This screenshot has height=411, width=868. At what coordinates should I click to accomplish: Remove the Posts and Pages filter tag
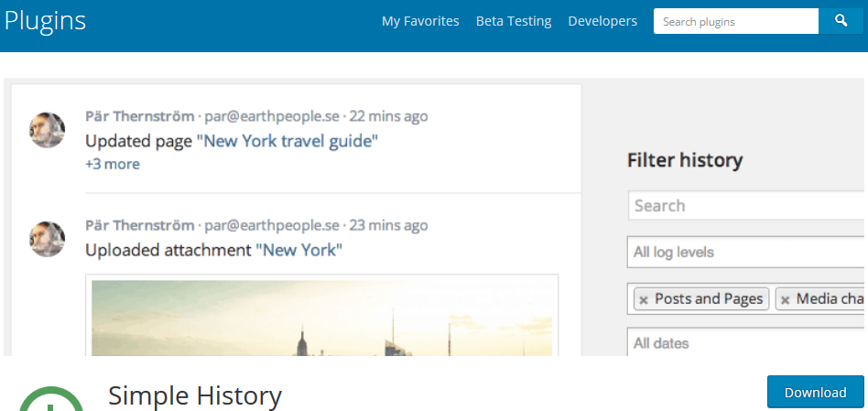644,300
